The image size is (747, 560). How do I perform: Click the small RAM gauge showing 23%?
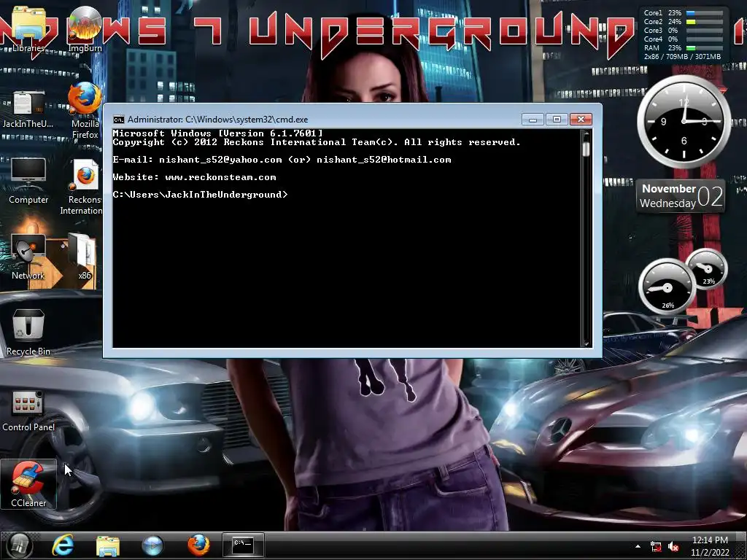707,269
